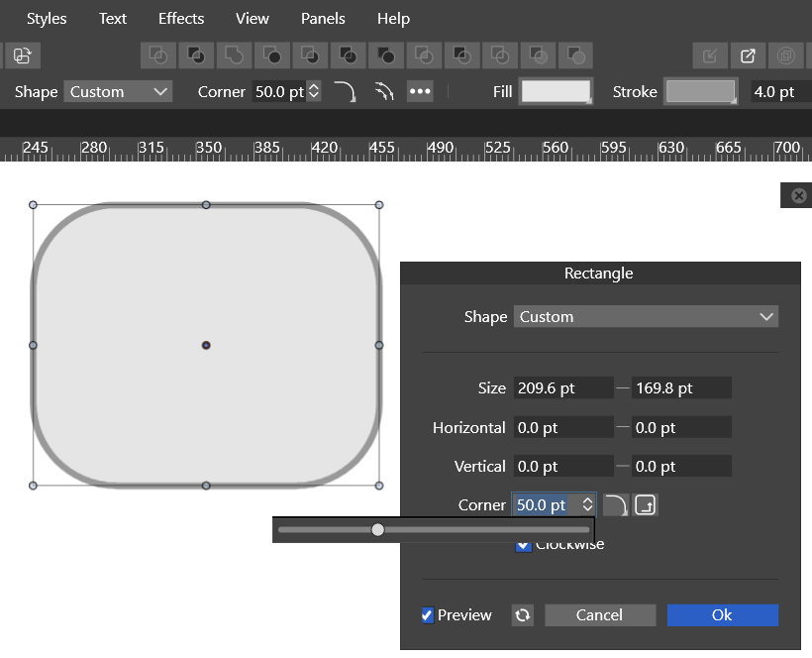
Task: Close the panel with the X button
Action: [x=798, y=195]
